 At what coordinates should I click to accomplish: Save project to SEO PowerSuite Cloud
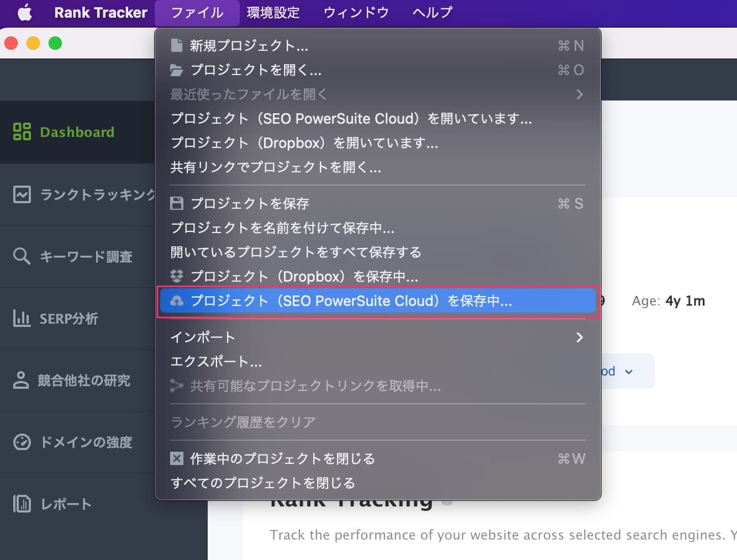click(378, 300)
